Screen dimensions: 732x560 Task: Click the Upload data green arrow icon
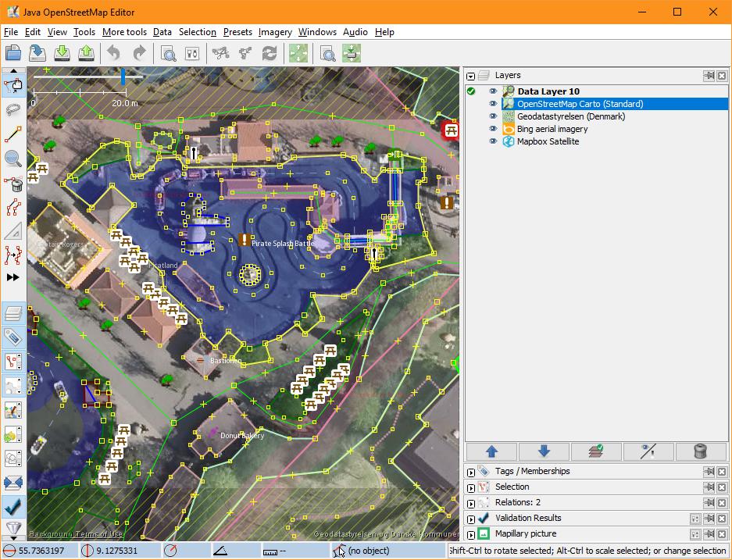point(87,53)
